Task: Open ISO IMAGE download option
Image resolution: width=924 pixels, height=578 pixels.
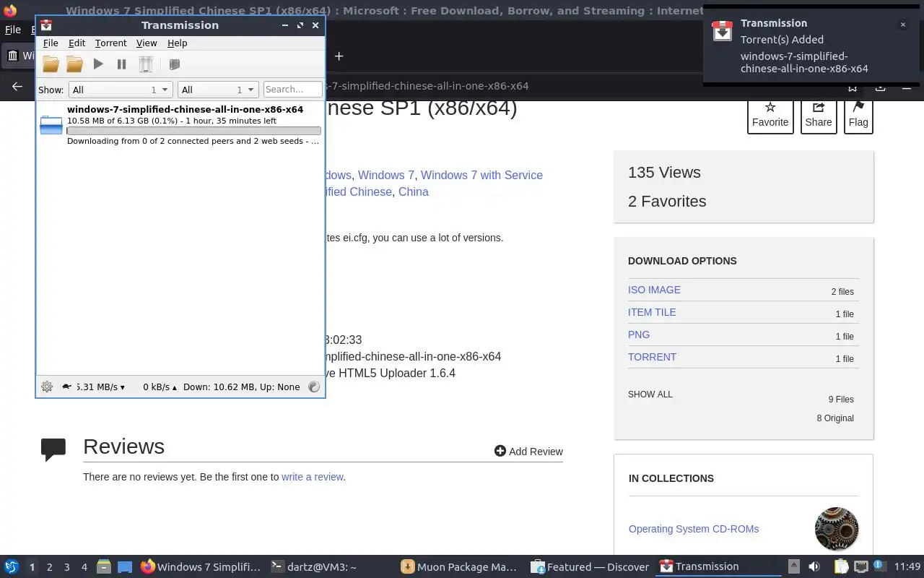Action: pos(654,290)
